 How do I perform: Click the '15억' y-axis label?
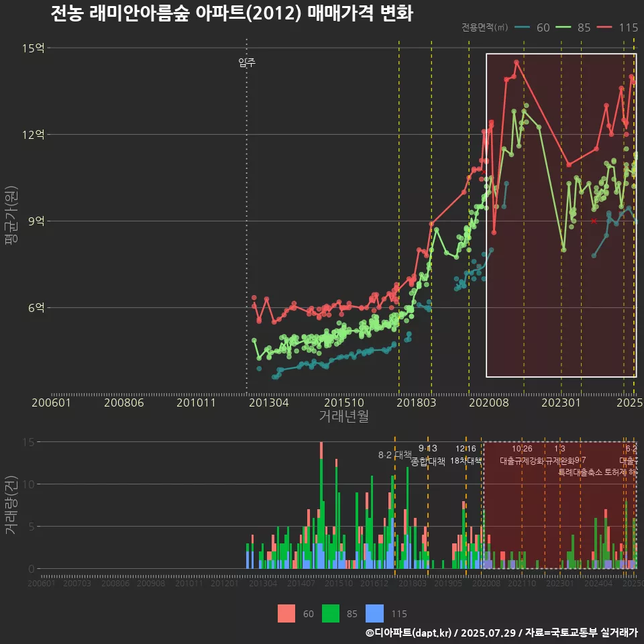coord(34,48)
